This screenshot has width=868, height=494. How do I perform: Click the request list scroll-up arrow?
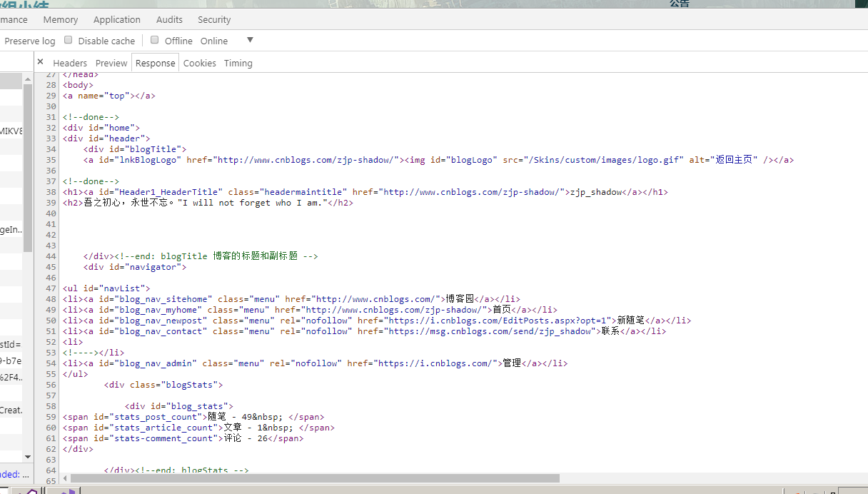click(x=28, y=77)
